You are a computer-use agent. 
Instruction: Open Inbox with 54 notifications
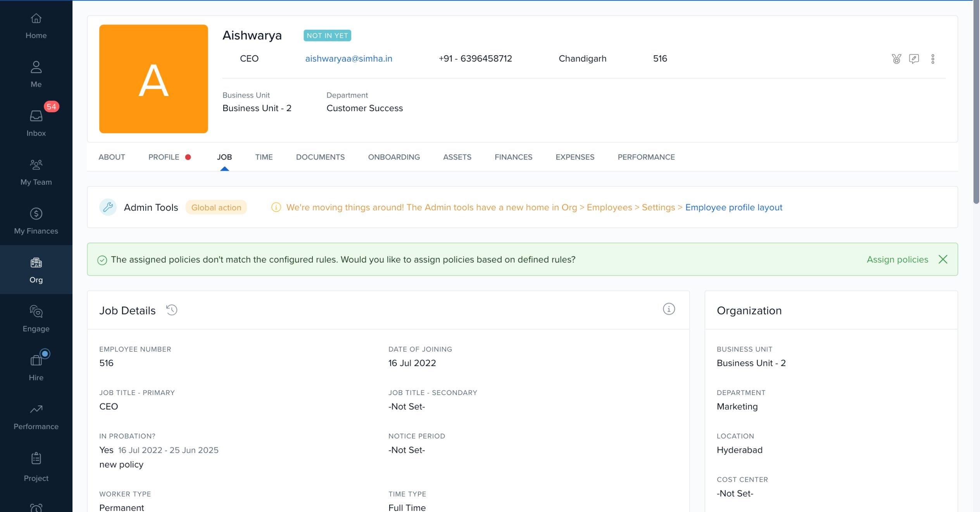pyautogui.click(x=36, y=123)
